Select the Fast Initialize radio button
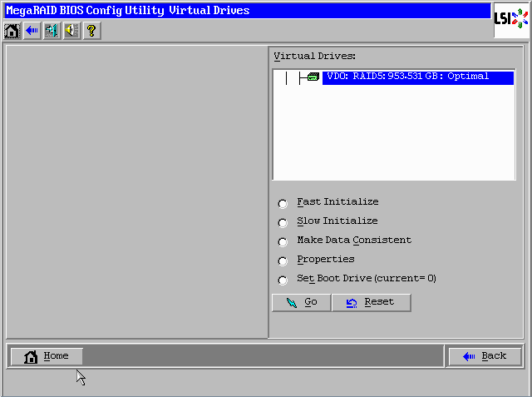This screenshot has height=397, width=532. (283, 204)
